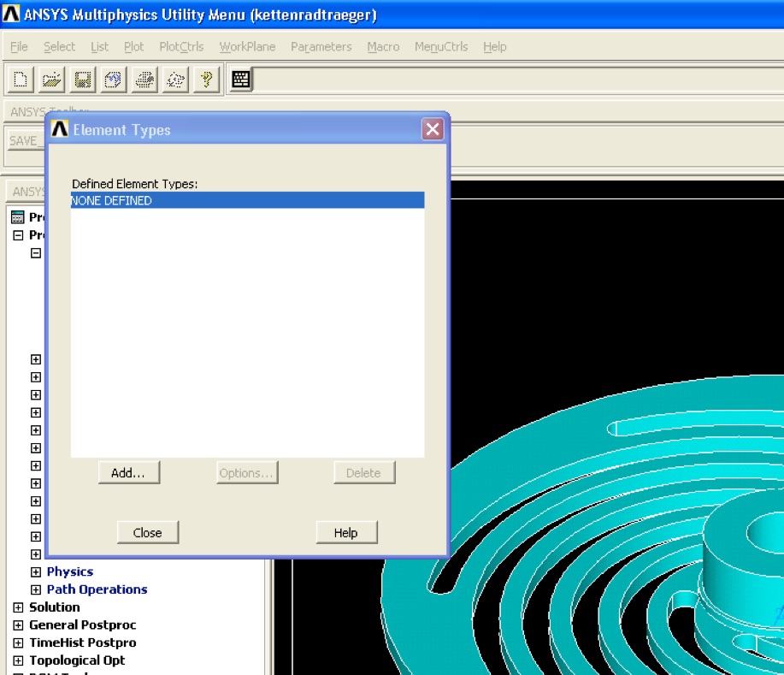Click the Raise Hidden keyboard-grid icon

click(x=241, y=80)
